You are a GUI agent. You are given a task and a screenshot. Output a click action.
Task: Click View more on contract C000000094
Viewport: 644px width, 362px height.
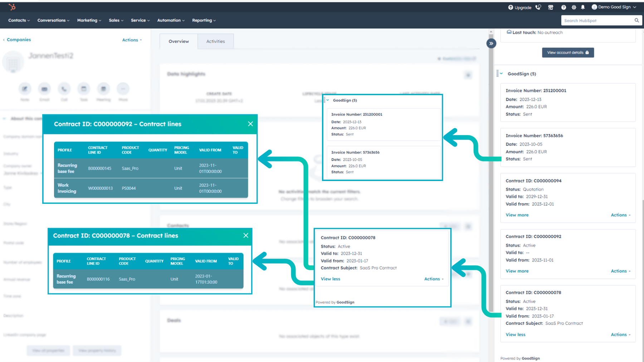point(517,215)
